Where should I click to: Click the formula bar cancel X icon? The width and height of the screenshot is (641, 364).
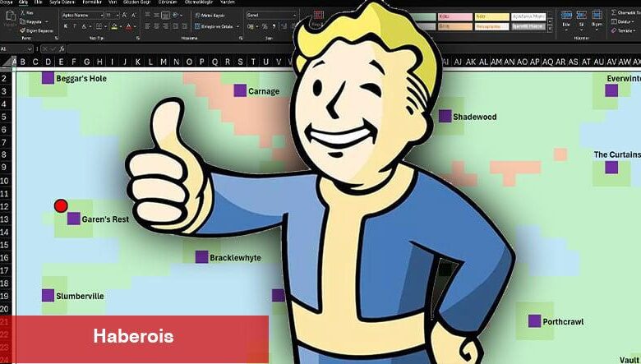(45, 49)
